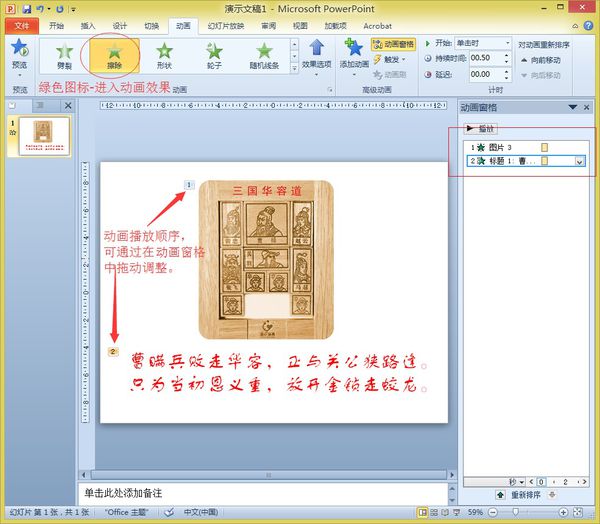Minimize the ribbon with the caret icon
This screenshot has width=600, height=524.
pos(575,26)
